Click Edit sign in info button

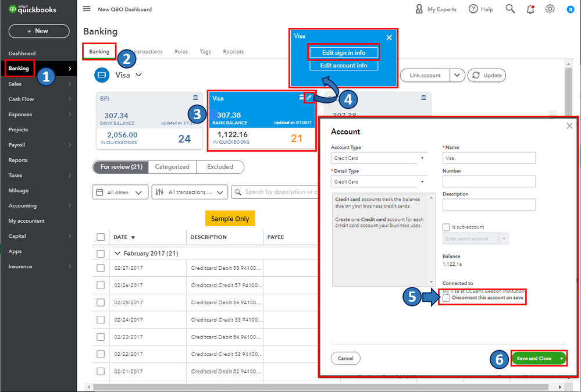click(344, 52)
